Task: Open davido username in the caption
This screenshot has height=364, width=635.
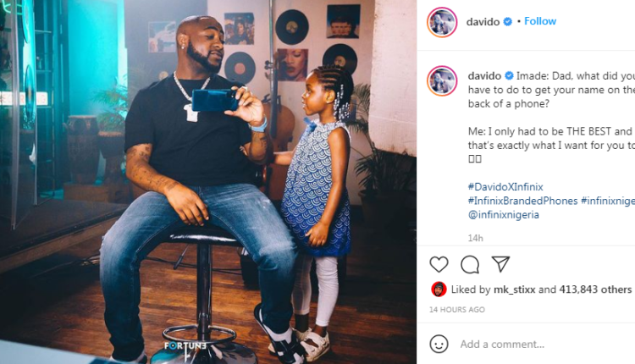Action: [485, 75]
